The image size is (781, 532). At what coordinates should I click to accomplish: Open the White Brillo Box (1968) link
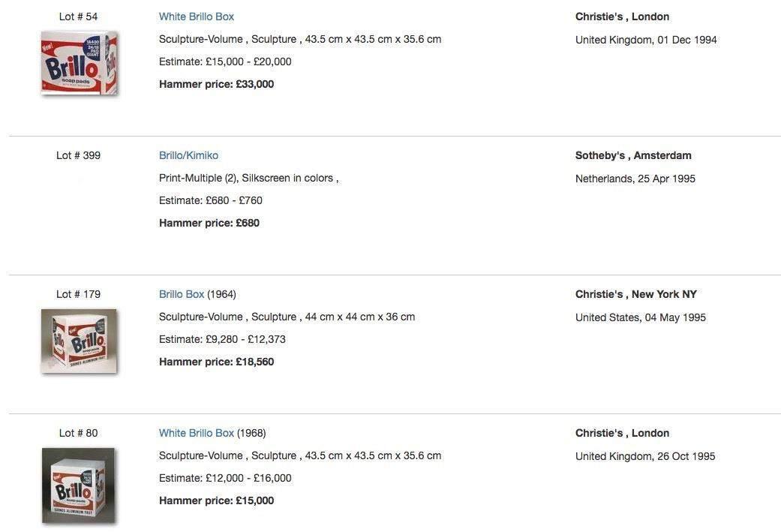[197, 433]
